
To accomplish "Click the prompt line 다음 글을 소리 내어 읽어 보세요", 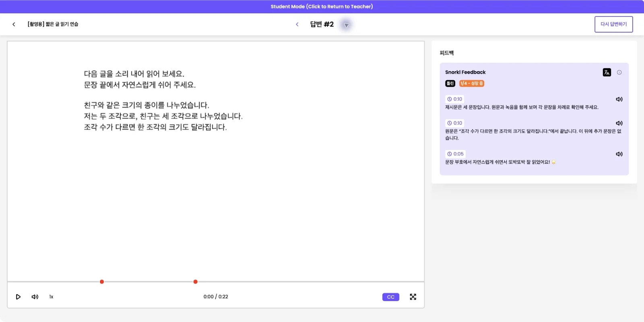I will (134, 74).
